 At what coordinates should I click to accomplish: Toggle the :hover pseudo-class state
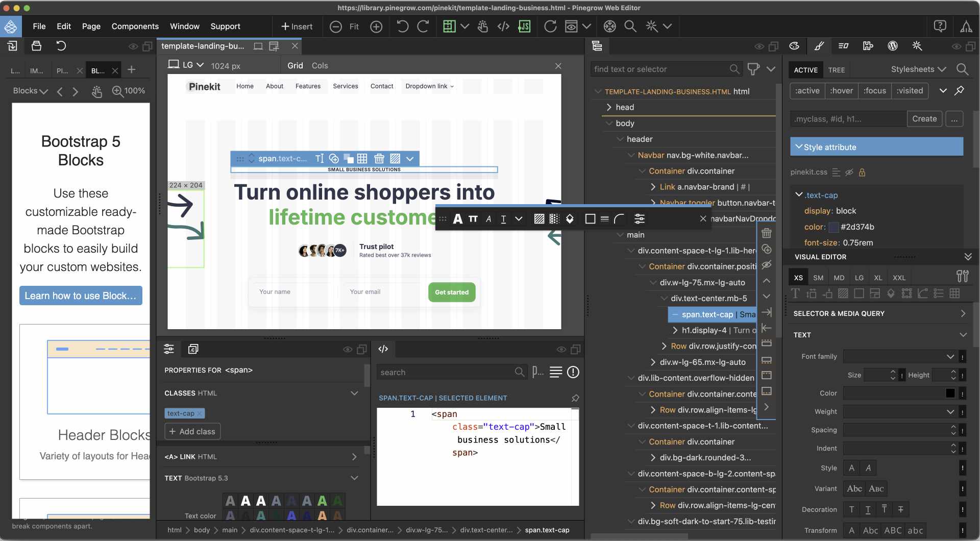pyautogui.click(x=841, y=91)
